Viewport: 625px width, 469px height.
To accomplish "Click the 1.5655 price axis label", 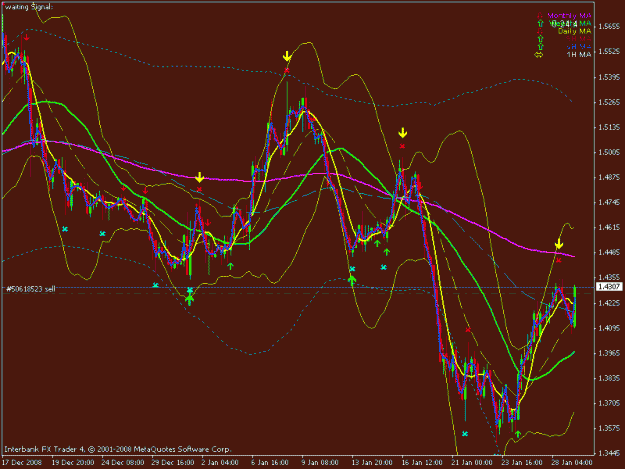I will click(609, 27).
